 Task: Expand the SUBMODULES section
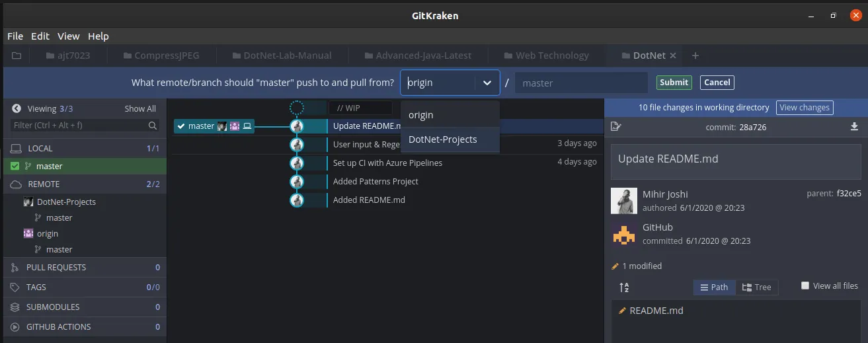coord(85,307)
